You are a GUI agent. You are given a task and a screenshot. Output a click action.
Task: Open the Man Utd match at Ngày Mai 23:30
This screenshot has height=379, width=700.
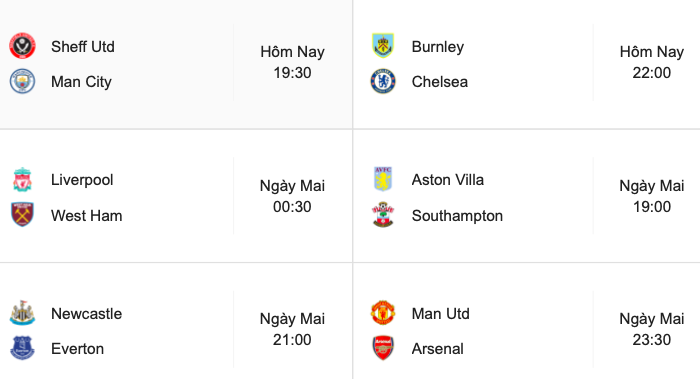pyautogui.click(x=527, y=321)
